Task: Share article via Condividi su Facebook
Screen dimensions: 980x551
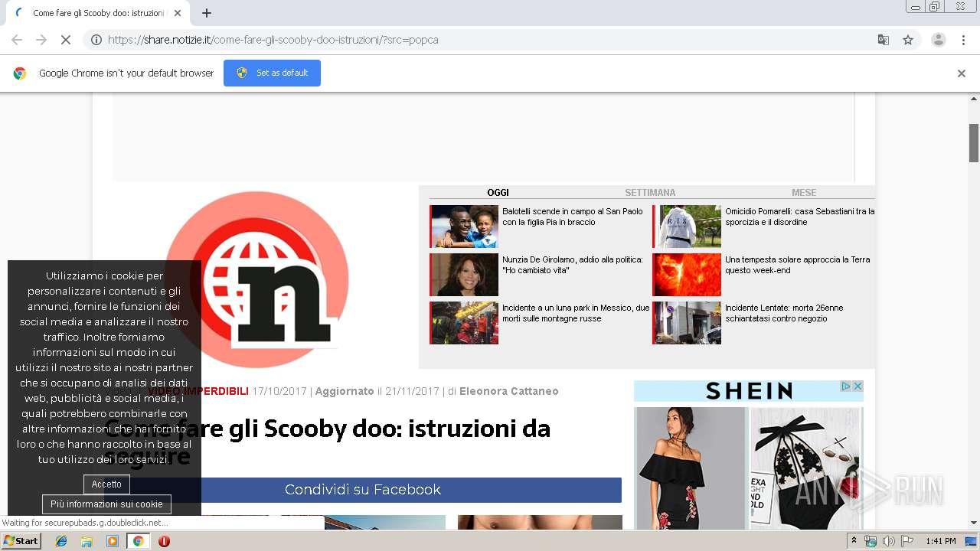Action: click(363, 490)
